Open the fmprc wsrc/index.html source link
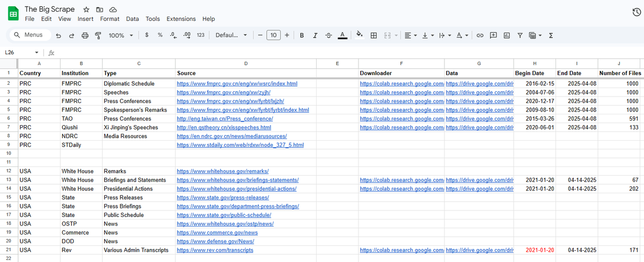Screen dimensions: 644x262 [237, 84]
